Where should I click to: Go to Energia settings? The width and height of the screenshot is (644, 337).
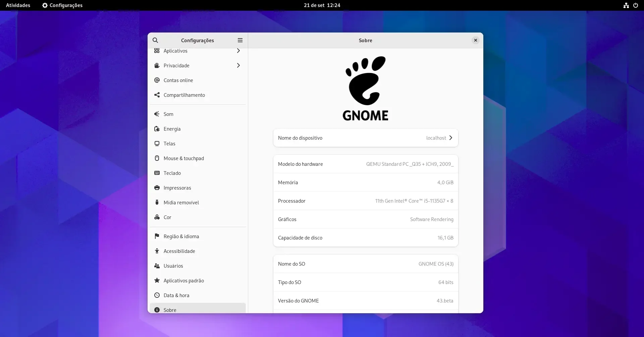[x=198, y=129]
